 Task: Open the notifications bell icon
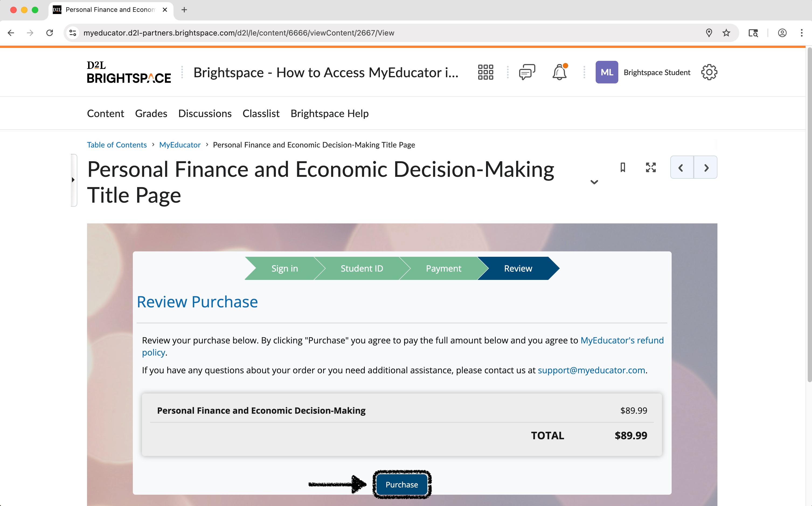tap(559, 72)
